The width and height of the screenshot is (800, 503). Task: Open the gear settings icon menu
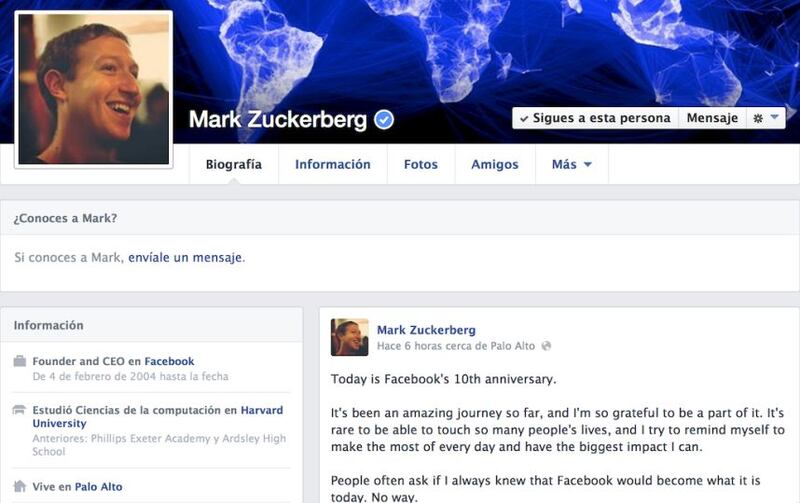click(758, 118)
